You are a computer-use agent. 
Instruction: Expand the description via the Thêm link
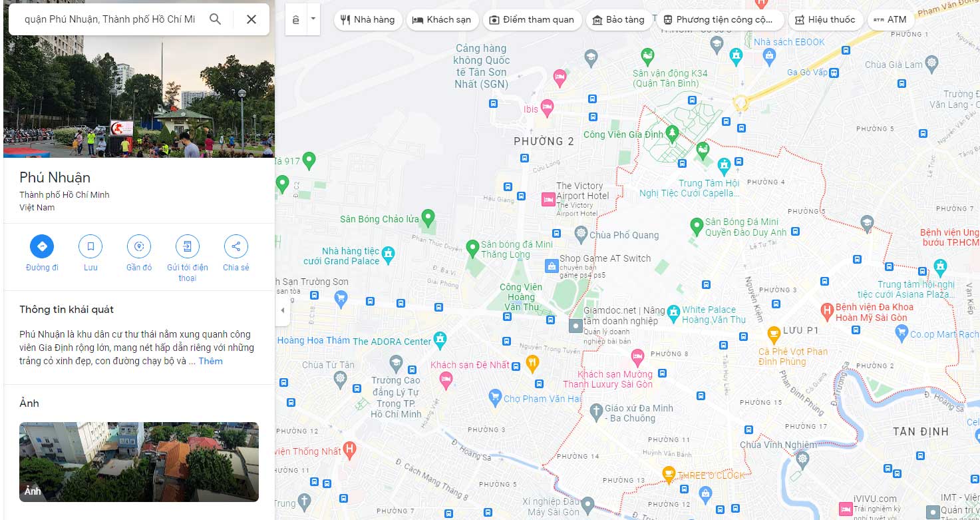click(x=210, y=360)
